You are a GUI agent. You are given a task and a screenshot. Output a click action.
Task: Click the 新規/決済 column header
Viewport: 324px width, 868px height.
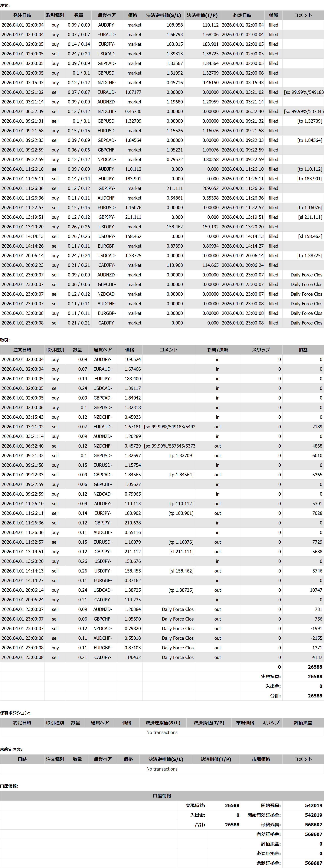218,350
